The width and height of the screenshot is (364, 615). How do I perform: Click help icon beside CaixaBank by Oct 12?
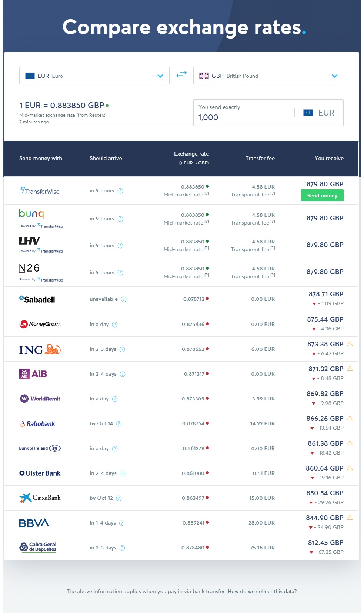point(119,498)
